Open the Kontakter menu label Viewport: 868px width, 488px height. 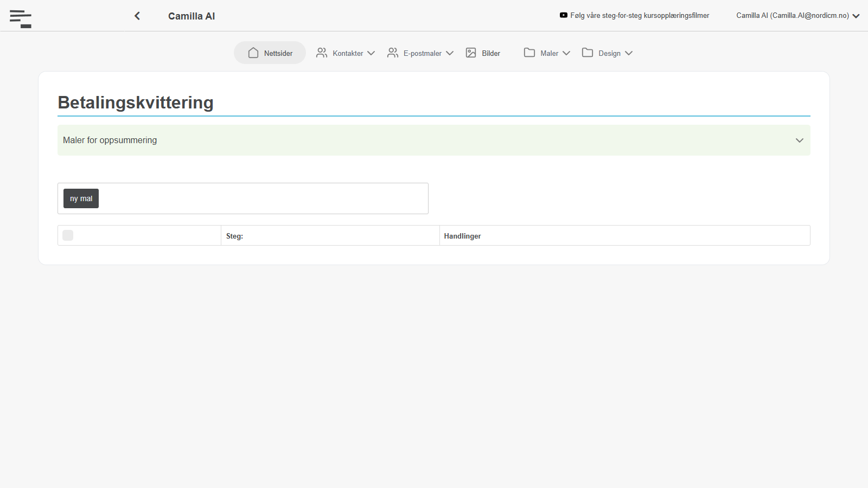point(348,53)
